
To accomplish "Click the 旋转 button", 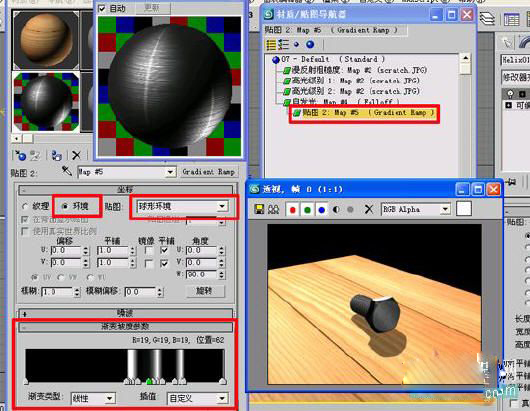I will click(x=204, y=291).
